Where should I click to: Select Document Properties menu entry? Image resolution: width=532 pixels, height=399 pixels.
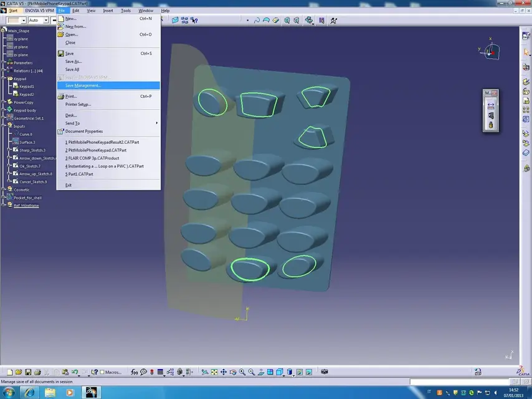(x=84, y=132)
